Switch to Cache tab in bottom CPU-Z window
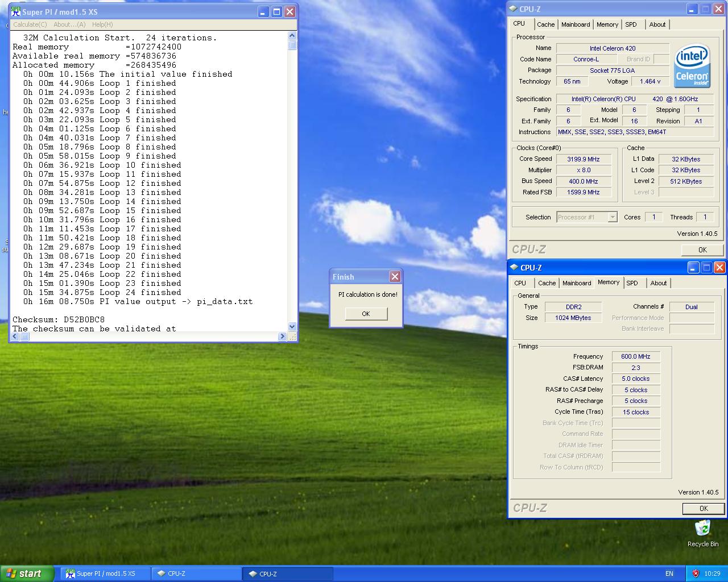The image size is (728, 582). (547, 283)
